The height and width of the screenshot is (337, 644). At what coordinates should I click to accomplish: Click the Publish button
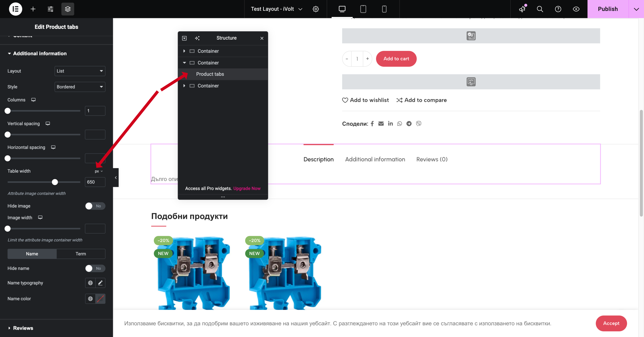pos(608,9)
